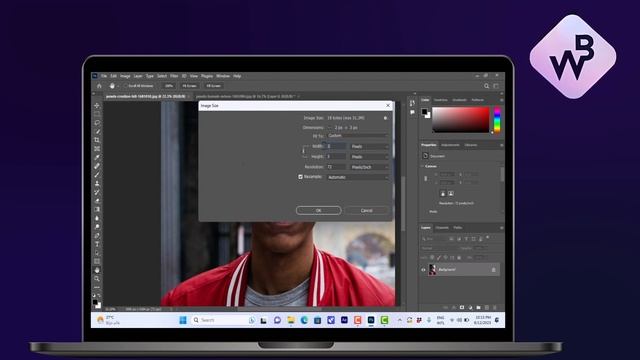Open the Resample method dropdown

(358, 177)
